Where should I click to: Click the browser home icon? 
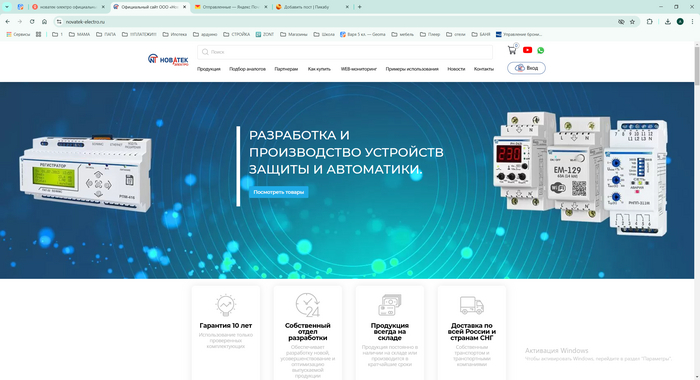(x=44, y=21)
